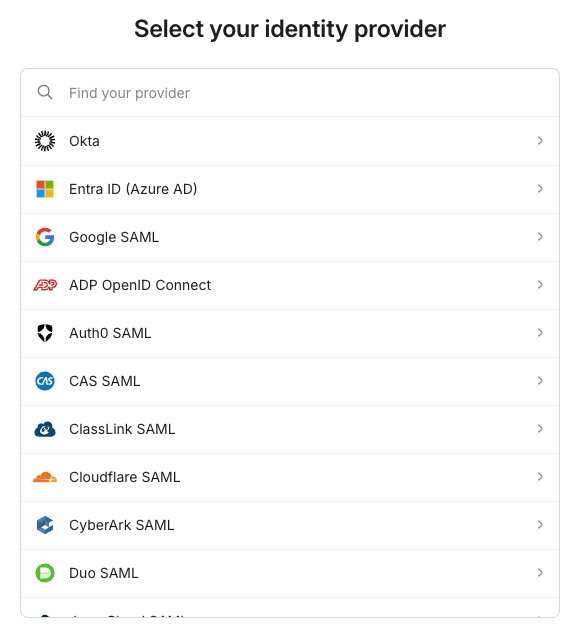Image resolution: width=576 pixels, height=628 pixels.
Task: Select Entra ID (Azure AD) provider
Action: coord(290,189)
